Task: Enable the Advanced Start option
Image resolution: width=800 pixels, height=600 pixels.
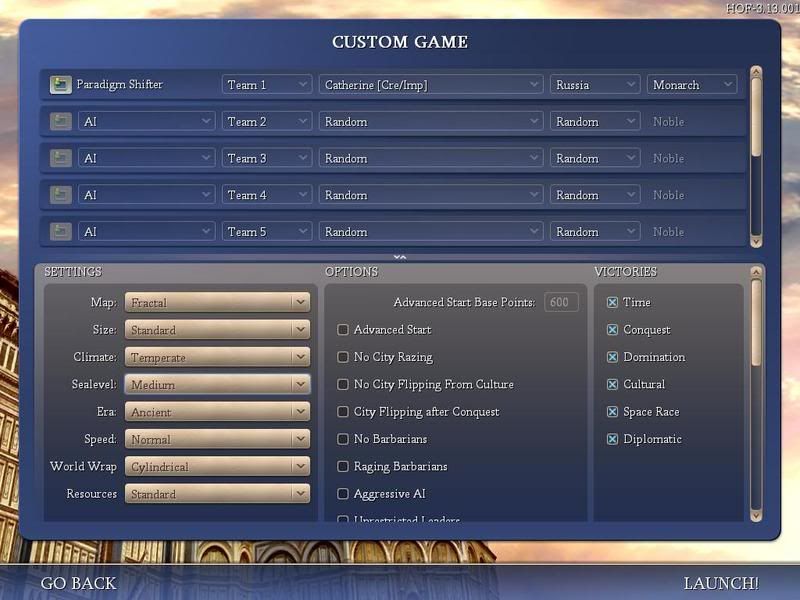Action: point(343,330)
